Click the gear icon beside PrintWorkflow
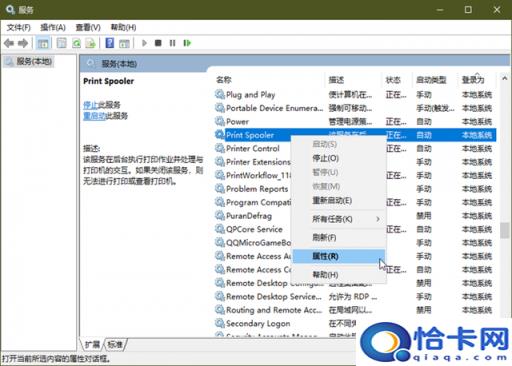 [220, 175]
